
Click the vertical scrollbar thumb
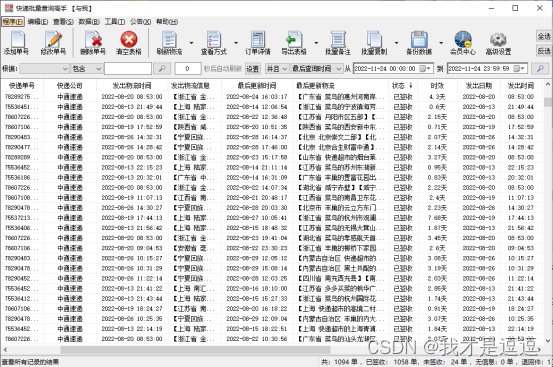pyautogui.click(x=547, y=102)
